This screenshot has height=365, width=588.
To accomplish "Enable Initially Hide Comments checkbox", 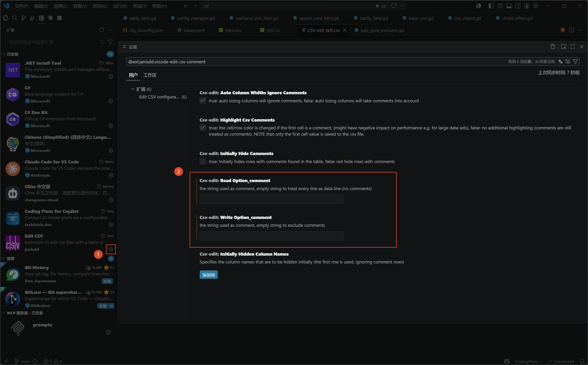I will click(203, 161).
